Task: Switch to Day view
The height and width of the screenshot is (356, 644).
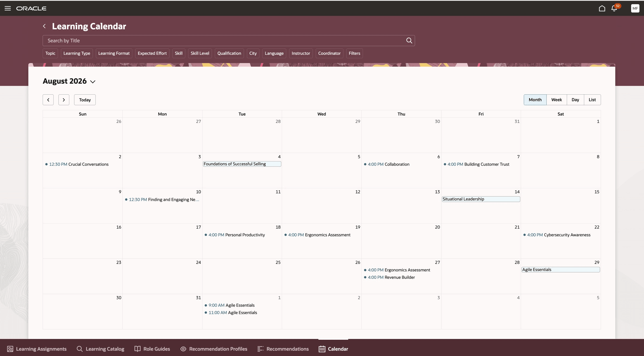Action: [x=575, y=100]
